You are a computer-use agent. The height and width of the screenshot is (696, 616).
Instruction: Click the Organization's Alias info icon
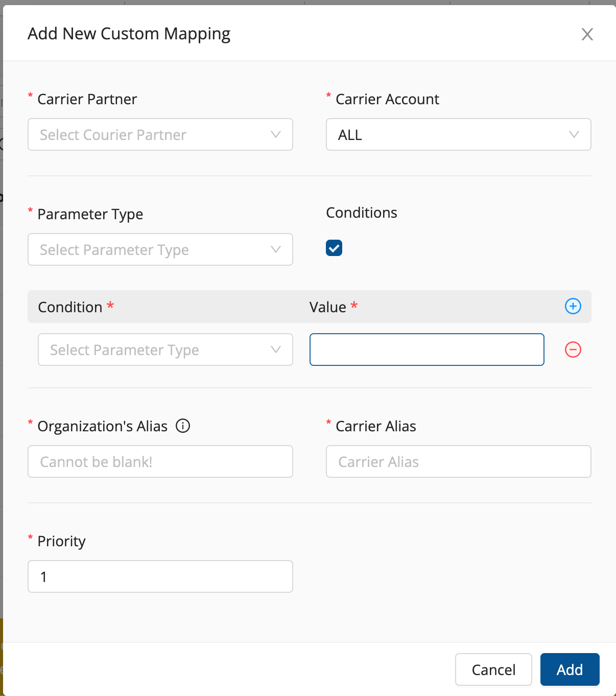(x=183, y=426)
